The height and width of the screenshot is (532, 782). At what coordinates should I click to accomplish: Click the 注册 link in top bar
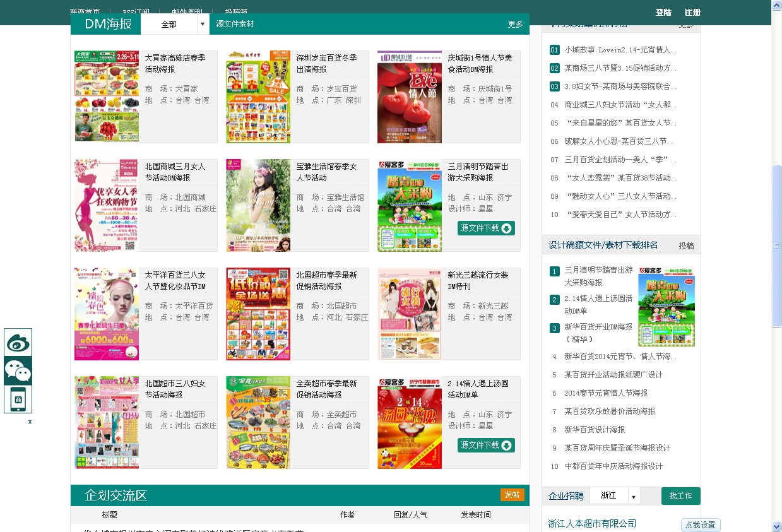(692, 13)
